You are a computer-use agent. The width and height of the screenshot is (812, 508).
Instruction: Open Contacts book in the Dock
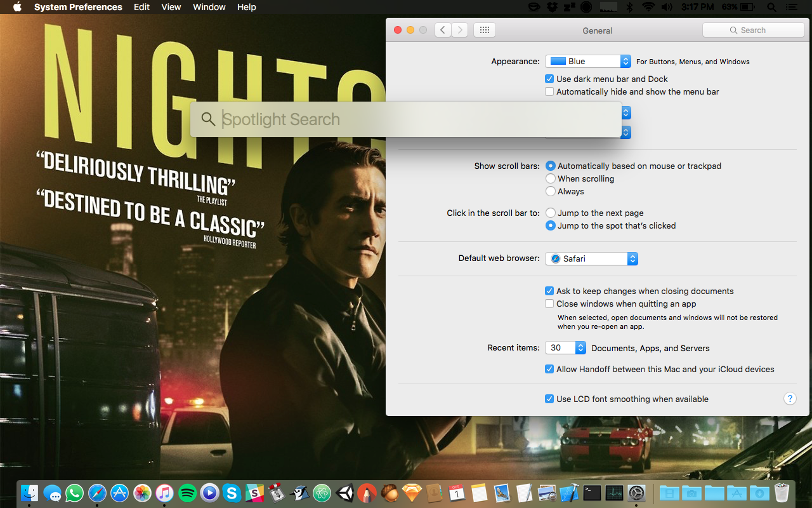point(435,493)
